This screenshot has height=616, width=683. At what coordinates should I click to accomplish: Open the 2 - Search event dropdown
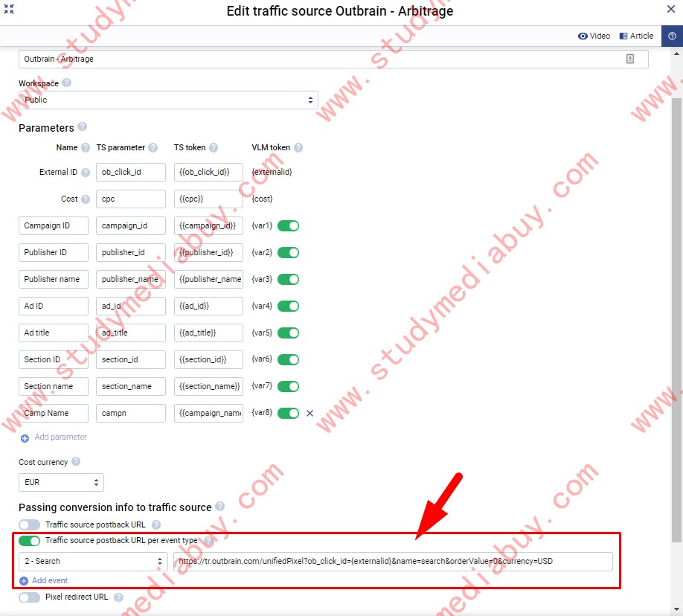(93, 561)
